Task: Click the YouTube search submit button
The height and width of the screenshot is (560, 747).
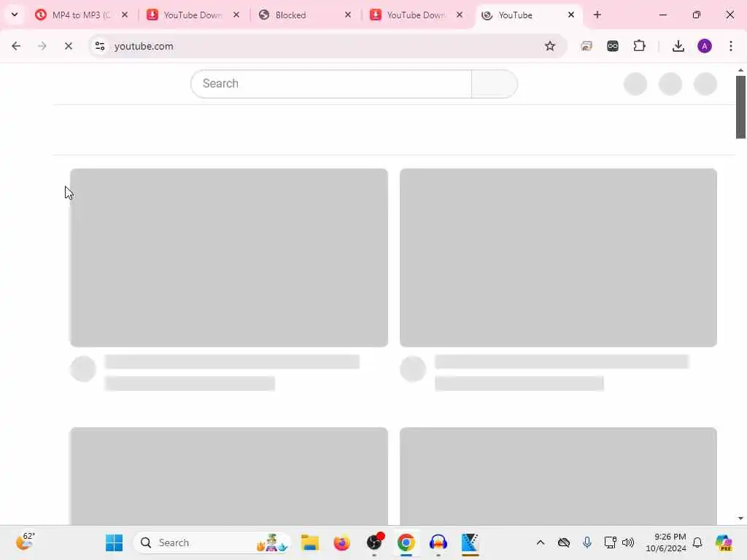Action: [x=495, y=84]
